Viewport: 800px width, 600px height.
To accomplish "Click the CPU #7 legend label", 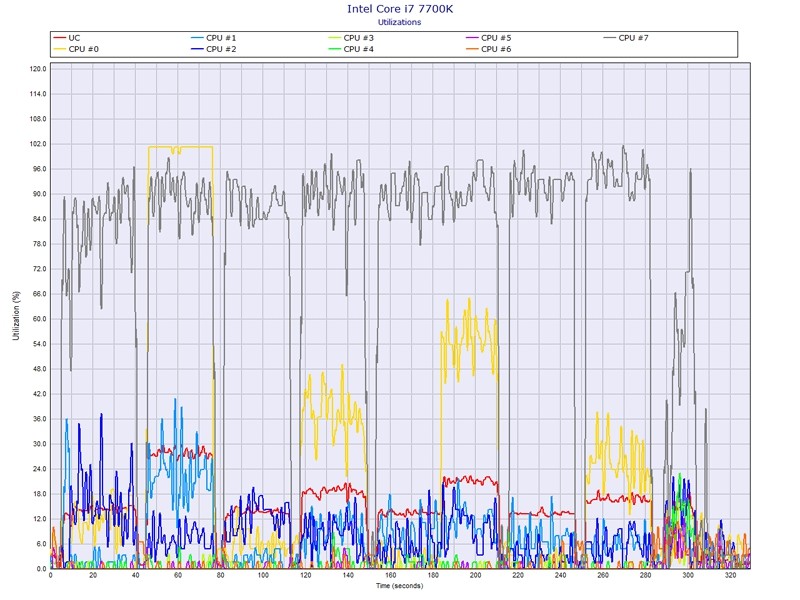I will click(x=634, y=38).
